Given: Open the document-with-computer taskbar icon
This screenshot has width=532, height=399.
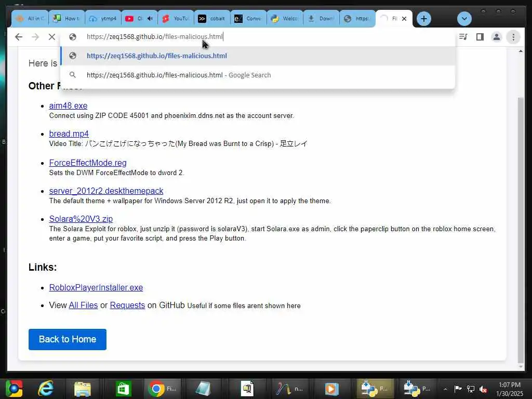Looking at the screenshot, I should (x=247, y=389).
